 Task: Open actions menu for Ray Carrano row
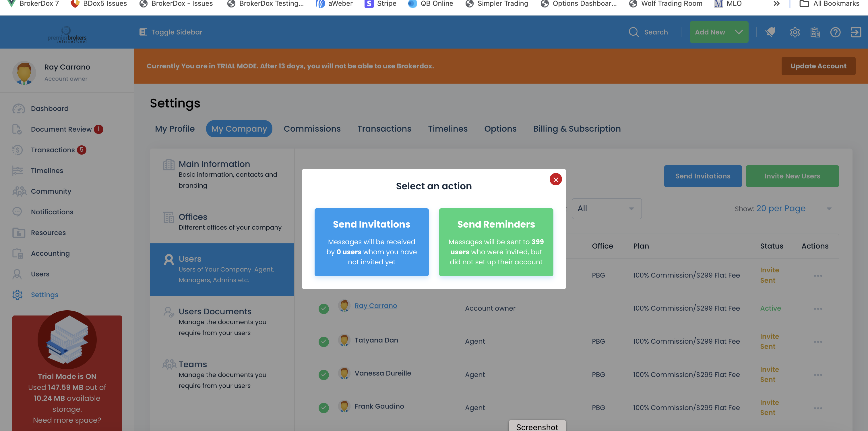click(x=818, y=309)
